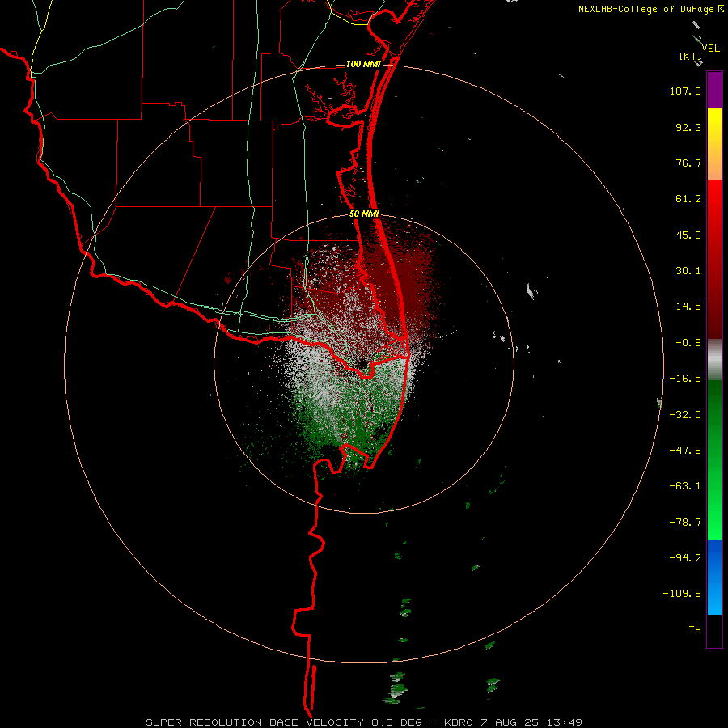Click the -94.2 legend value

pos(685,557)
